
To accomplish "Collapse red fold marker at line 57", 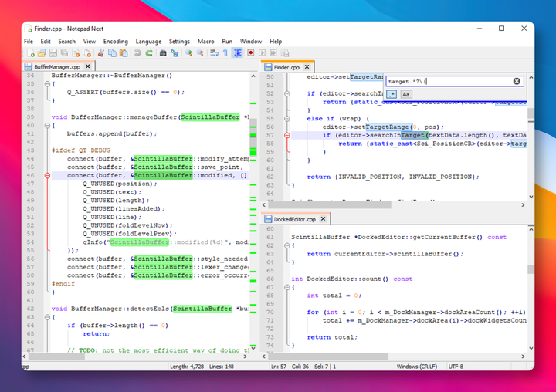I will [x=287, y=135].
